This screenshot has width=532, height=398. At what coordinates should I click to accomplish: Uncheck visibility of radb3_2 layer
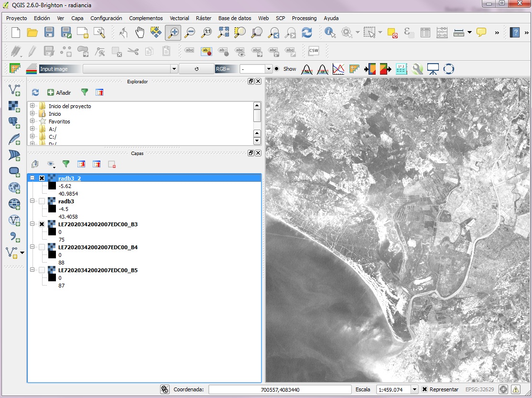pyautogui.click(x=42, y=178)
